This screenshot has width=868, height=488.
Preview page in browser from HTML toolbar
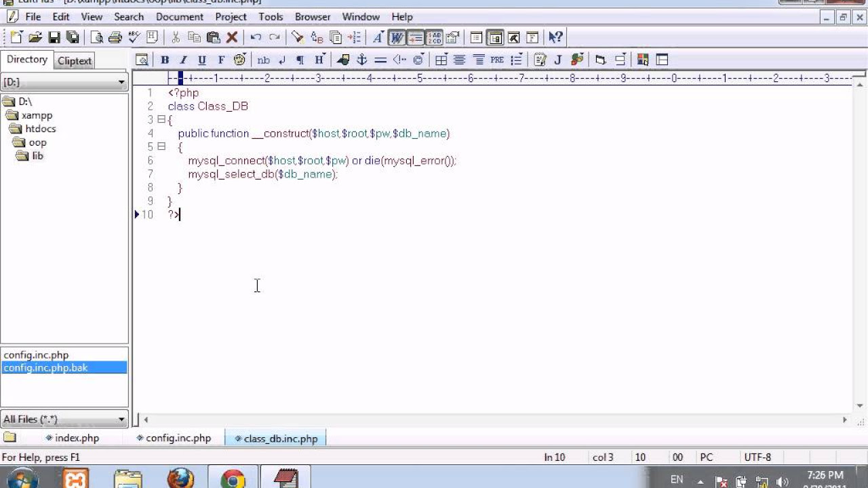point(142,60)
